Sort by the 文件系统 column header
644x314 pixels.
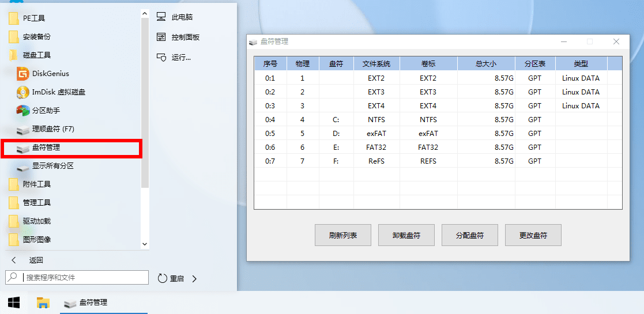click(376, 64)
